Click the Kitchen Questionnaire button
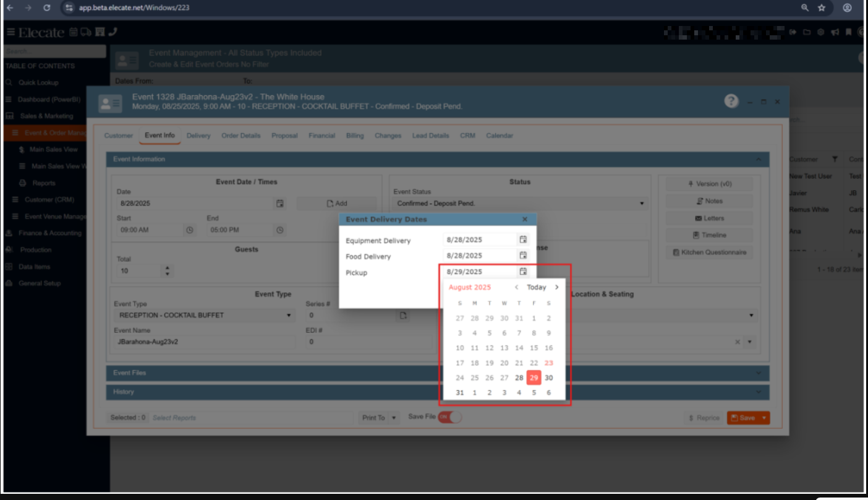 pos(709,252)
